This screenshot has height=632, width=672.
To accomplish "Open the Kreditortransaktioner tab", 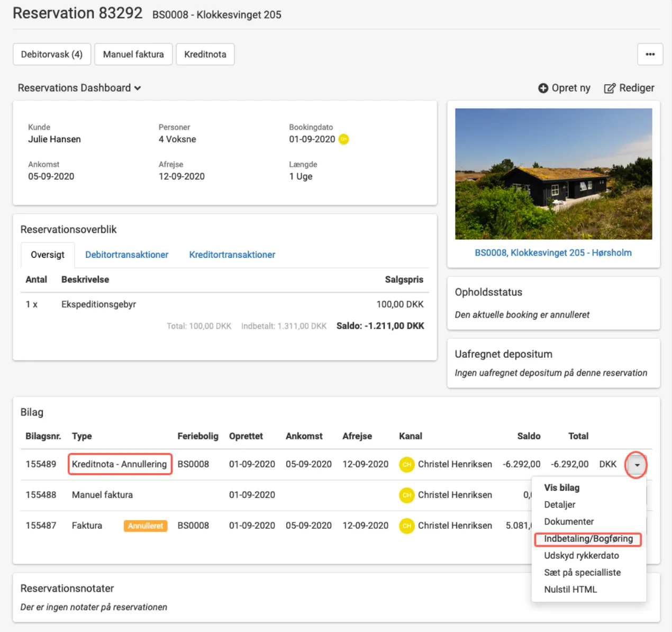I will click(232, 255).
